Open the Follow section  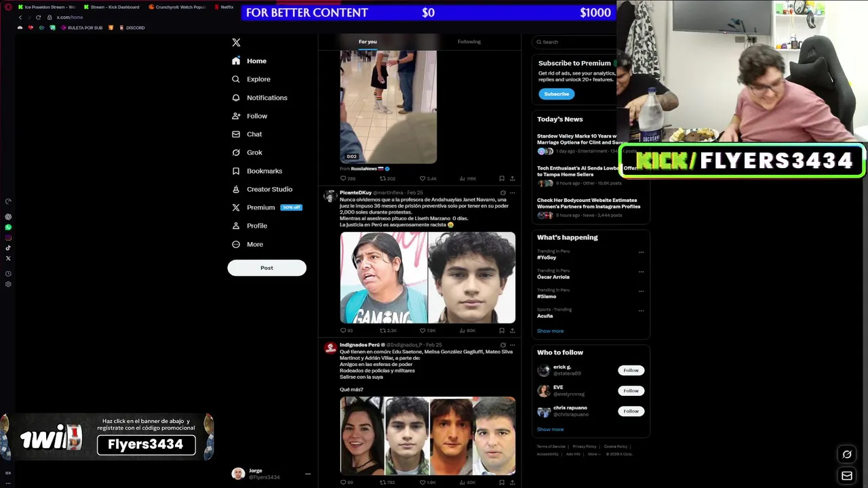pos(250,116)
